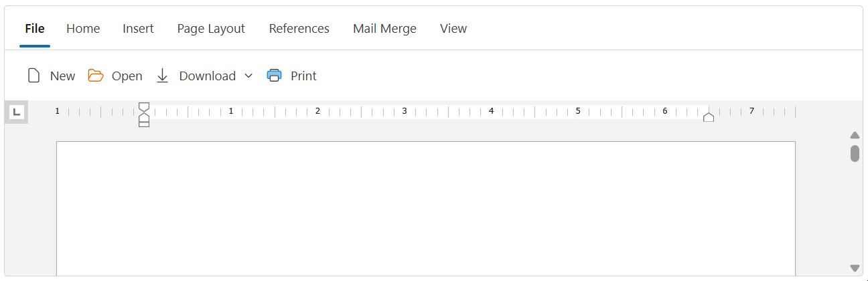Click the Print printer icon
The image size is (868, 281).
(x=275, y=76)
